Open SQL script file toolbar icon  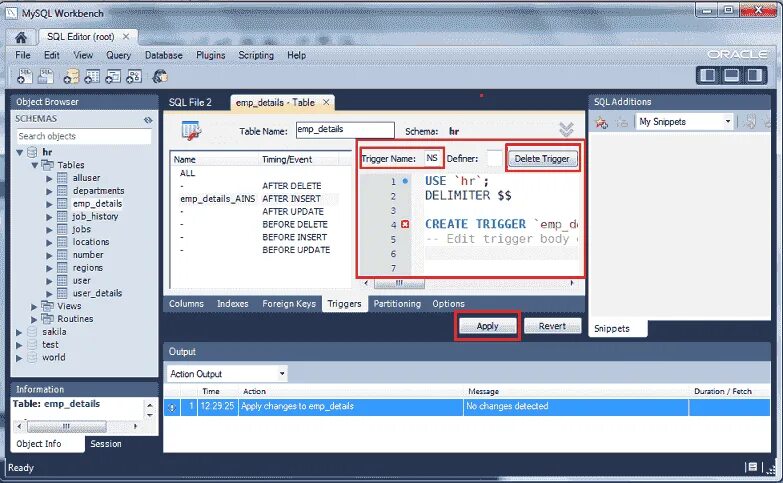(x=45, y=76)
